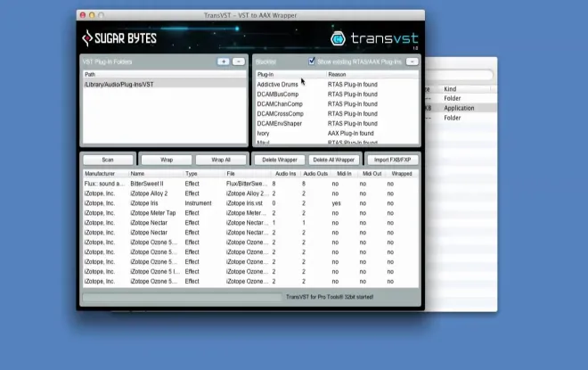
Task: Click the Midi In column header
Action: (344, 174)
